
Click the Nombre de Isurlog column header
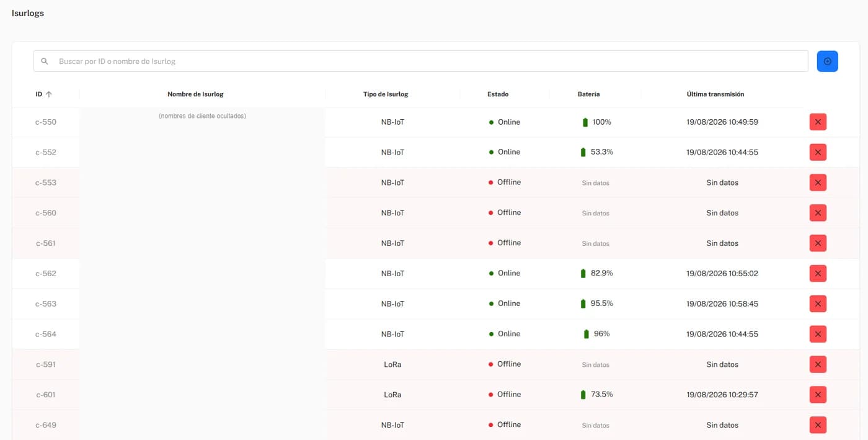pos(195,94)
